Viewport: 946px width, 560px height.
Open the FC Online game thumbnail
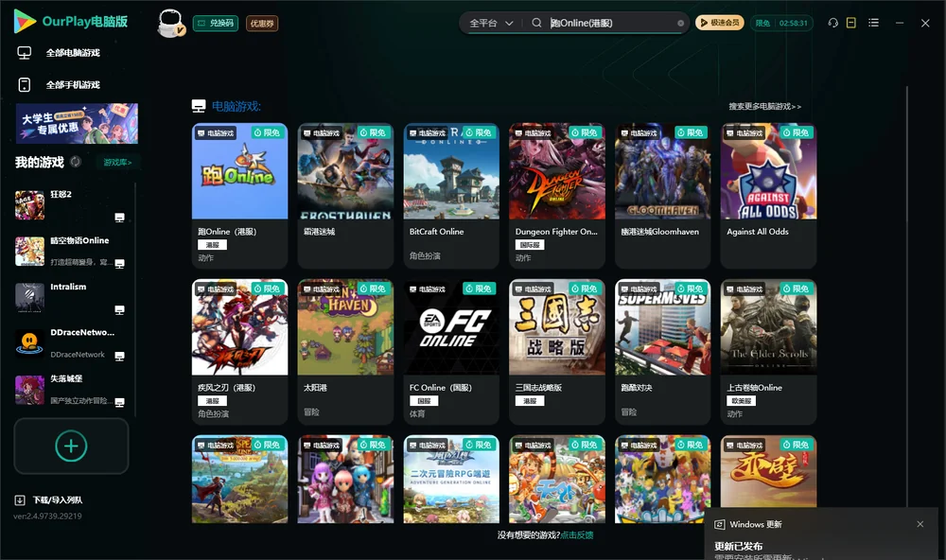pyautogui.click(x=451, y=327)
